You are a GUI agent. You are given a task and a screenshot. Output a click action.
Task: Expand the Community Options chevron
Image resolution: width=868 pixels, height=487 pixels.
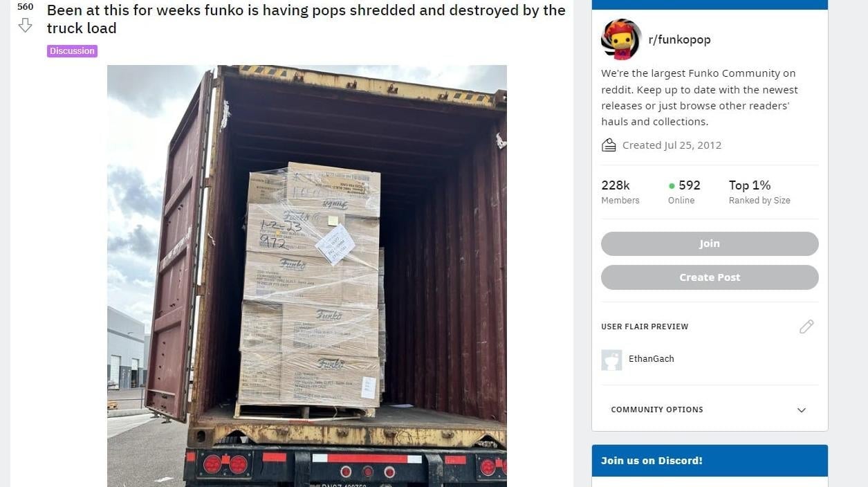[802, 410]
